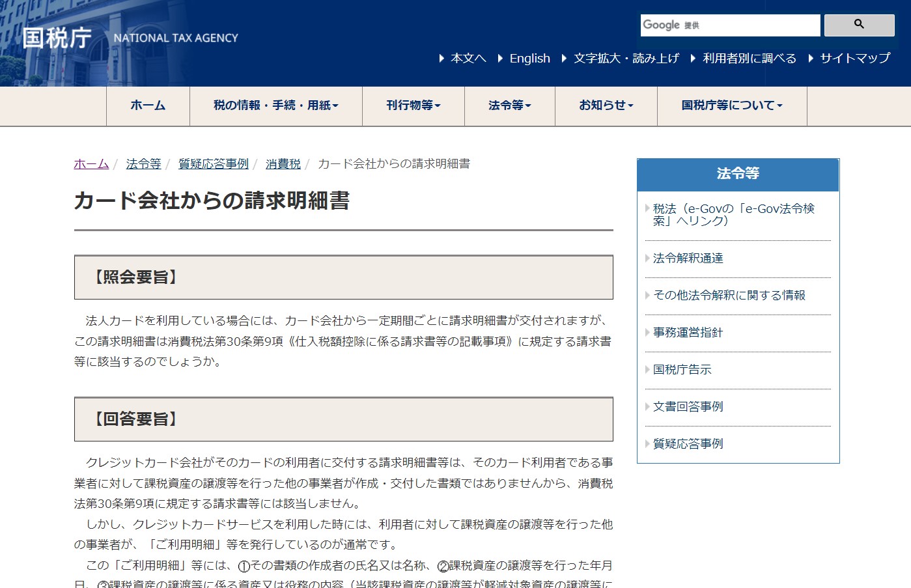The image size is (911, 588).
Task: Select 事務運営指針 sidebar item
Action: coord(688,333)
